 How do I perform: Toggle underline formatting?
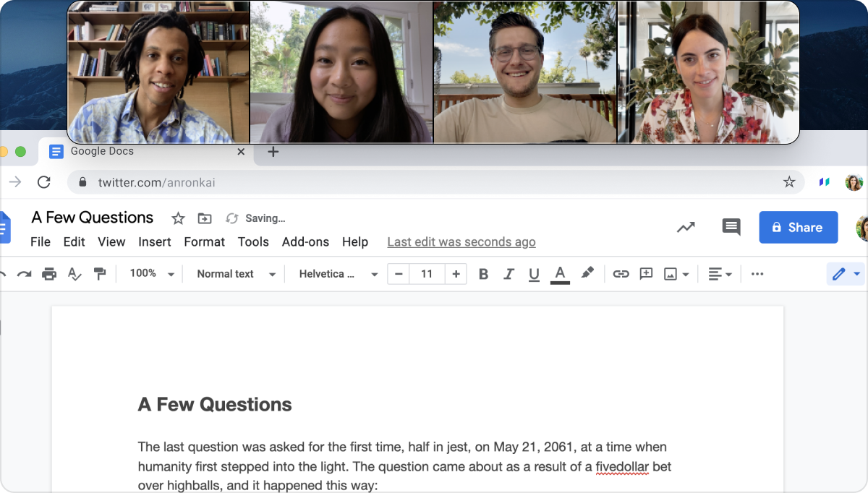point(534,274)
